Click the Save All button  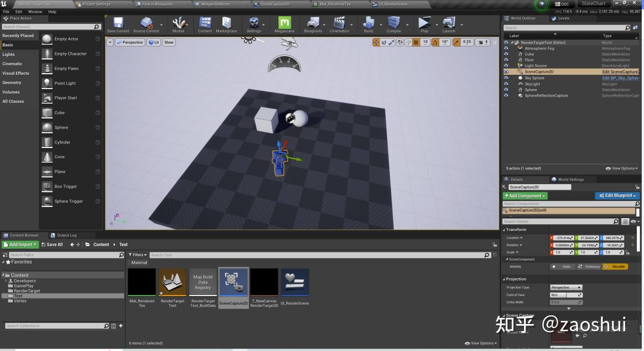52,244
